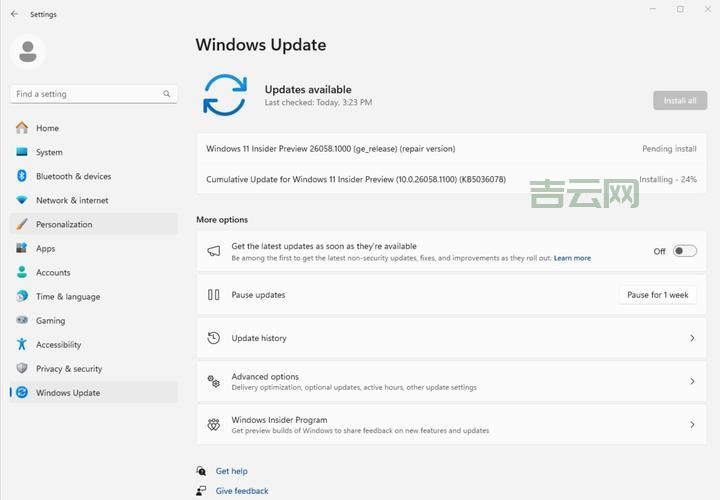Viewport: 720px width, 500px height.
Task: Click the Windows Insider Program icon
Action: coord(214,424)
